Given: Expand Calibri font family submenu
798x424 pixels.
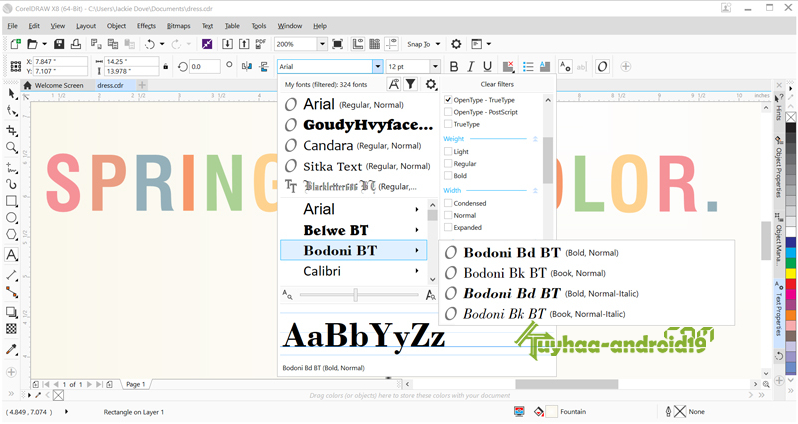Looking at the screenshot, I should point(417,271).
